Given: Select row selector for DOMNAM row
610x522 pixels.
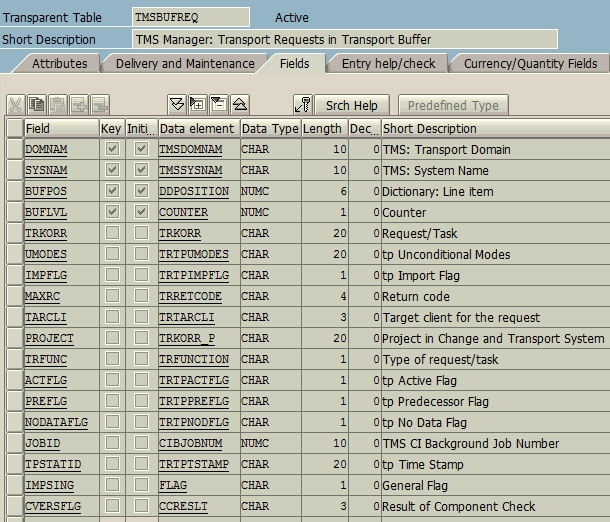Looking at the screenshot, I should tap(14, 149).
